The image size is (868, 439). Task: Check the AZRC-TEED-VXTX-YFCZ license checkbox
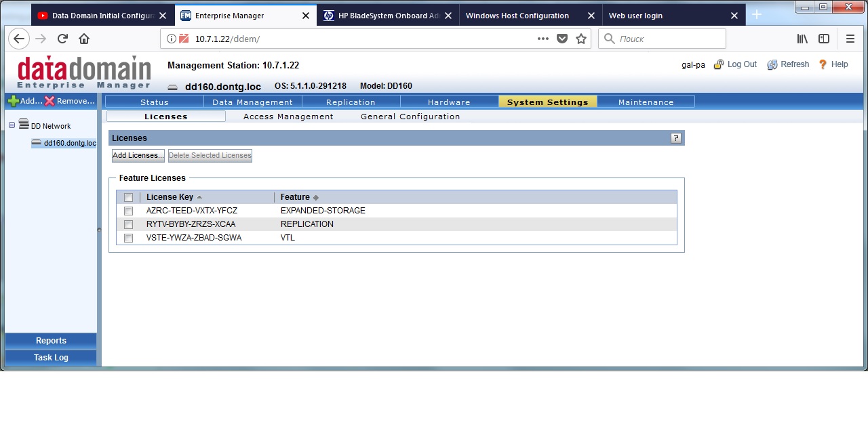coord(128,211)
